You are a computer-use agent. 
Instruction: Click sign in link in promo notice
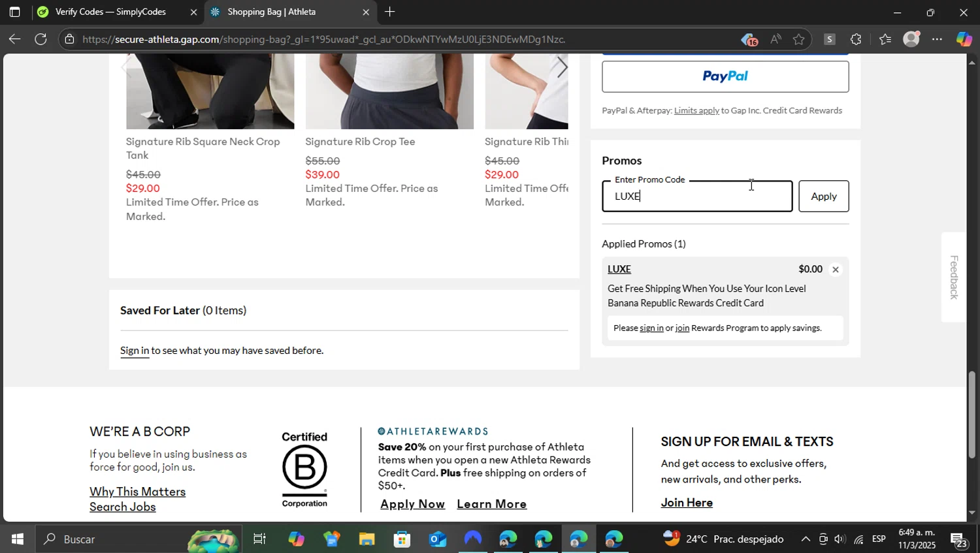(651, 328)
